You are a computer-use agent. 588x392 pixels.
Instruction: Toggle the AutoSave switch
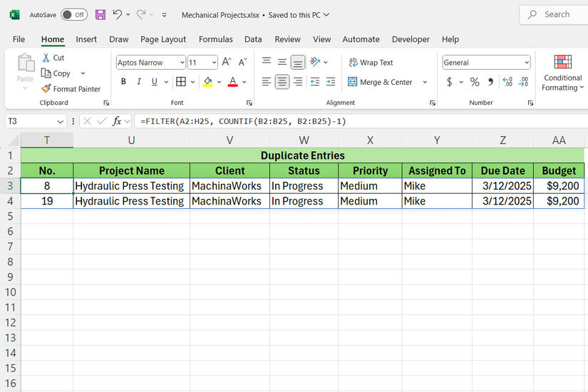coord(73,14)
